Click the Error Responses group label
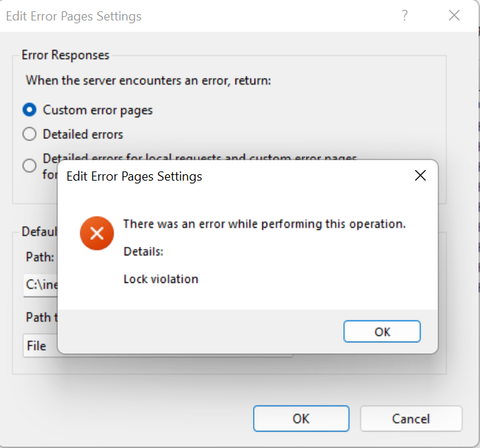Viewport: 480px width, 448px height. coord(66,55)
